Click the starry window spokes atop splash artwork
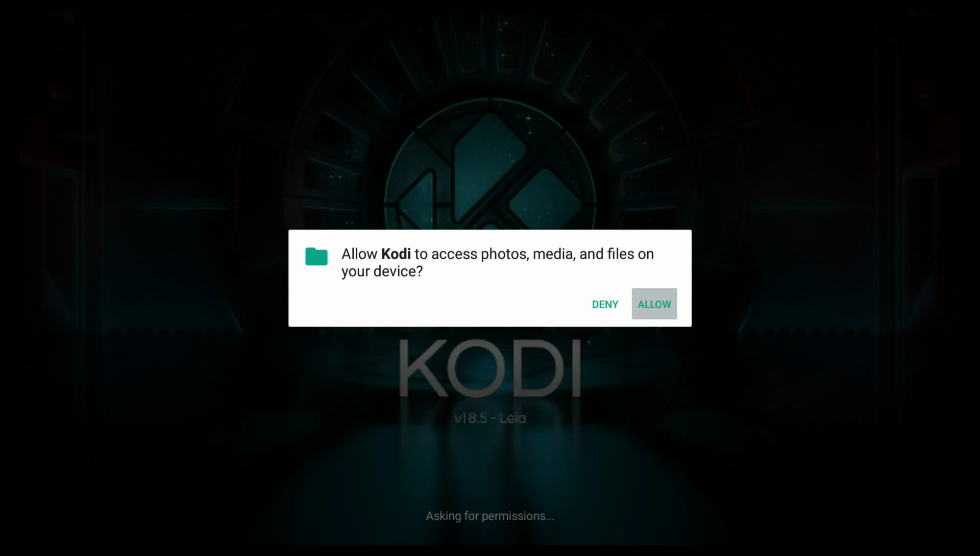The width and height of the screenshot is (980, 556). [x=490, y=56]
